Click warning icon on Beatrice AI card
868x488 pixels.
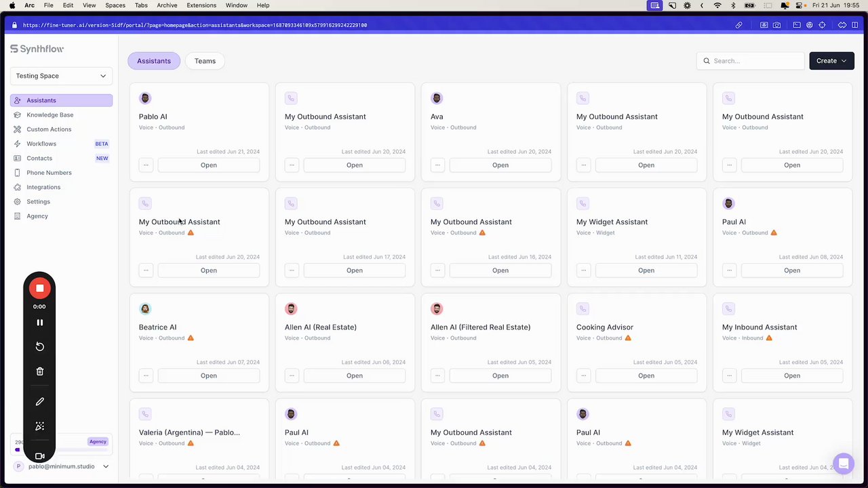point(191,338)
